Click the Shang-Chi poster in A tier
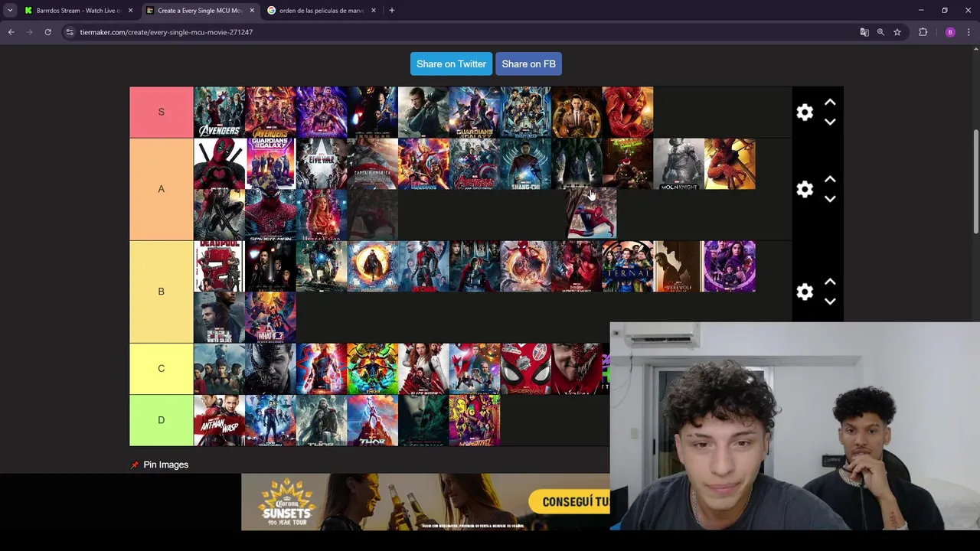Viewport: 980px width, 551px height. [x=526, y=164]
